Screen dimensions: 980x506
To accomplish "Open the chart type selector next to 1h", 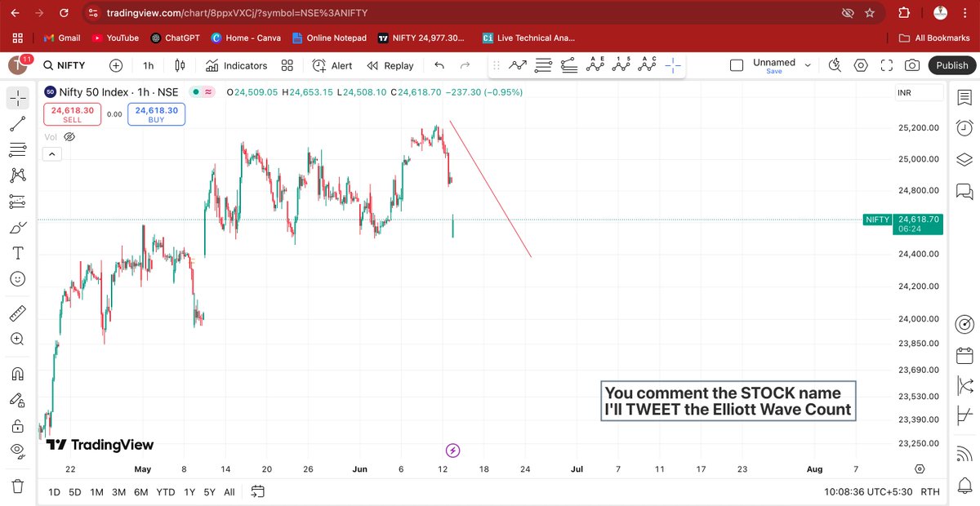I will (x=179, y=64).
